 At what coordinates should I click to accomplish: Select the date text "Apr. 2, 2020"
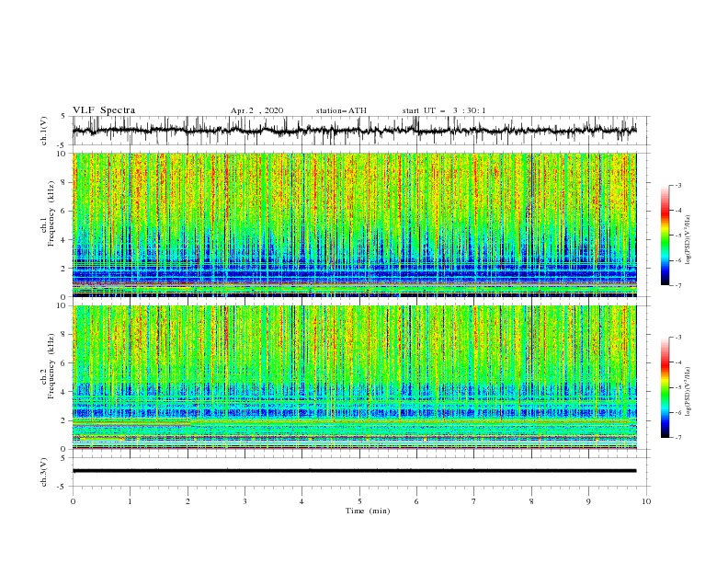point(256,110)
